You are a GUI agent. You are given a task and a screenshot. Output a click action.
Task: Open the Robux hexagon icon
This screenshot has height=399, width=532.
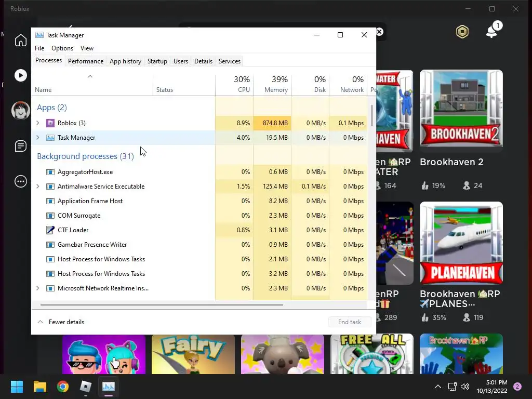462,32
